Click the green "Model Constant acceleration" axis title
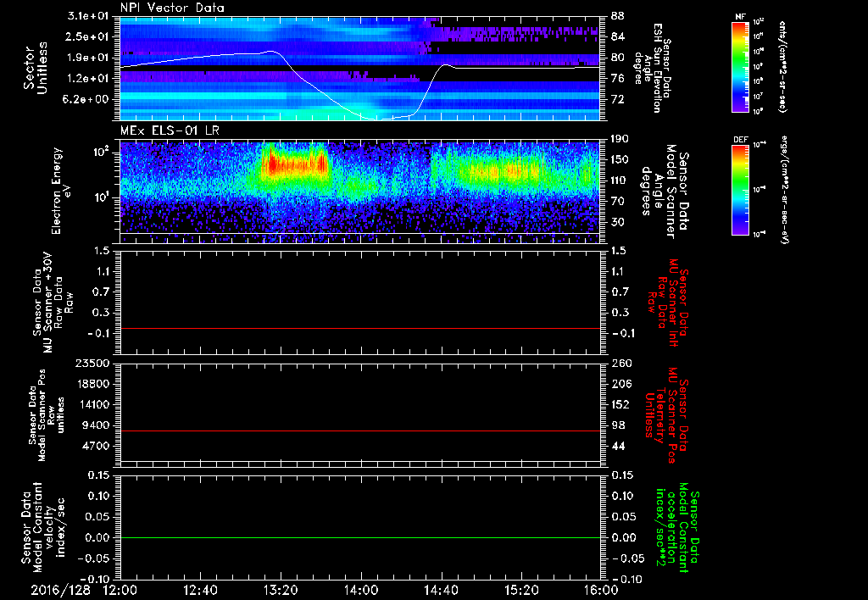The image size is (868, 600). pyautogui.click(x=676, y=529)
